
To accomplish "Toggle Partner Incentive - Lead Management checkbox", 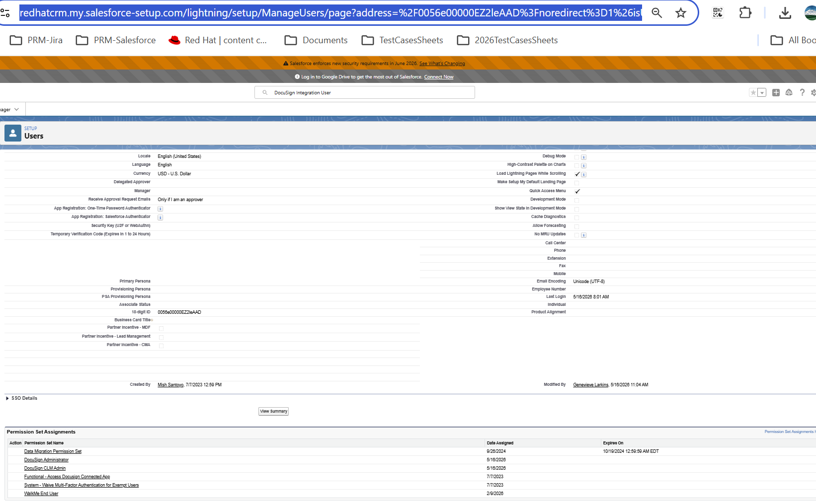I will (x=161, y=337).
